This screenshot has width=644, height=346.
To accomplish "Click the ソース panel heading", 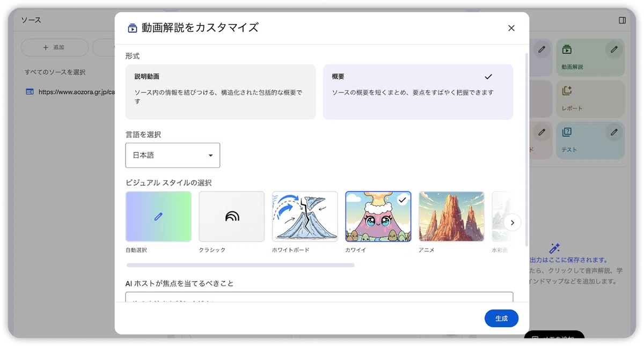I will 31,20.
